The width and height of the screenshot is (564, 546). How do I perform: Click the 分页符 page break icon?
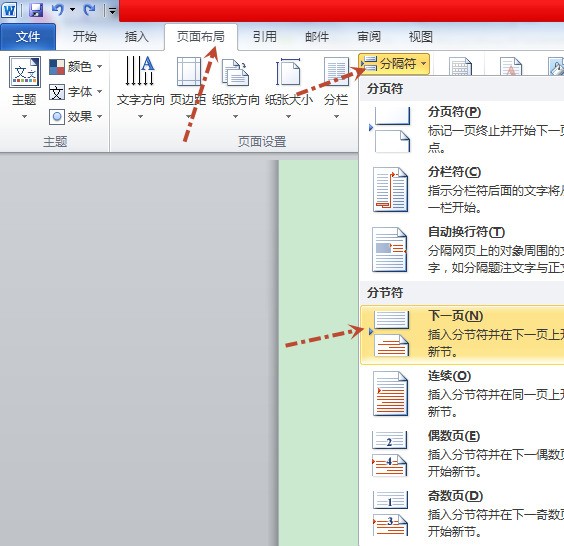pos(391,130)
